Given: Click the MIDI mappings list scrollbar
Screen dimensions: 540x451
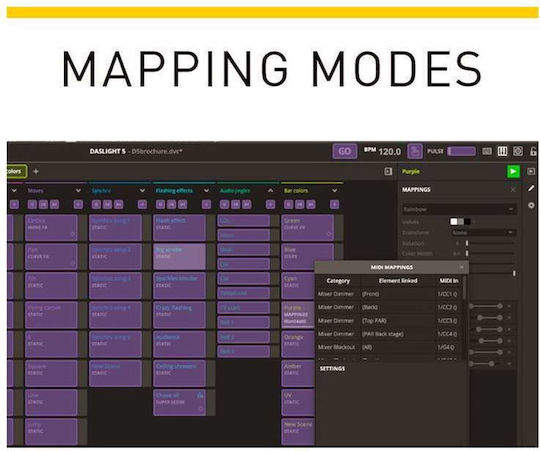Looking at the screenshot, I should [x=464, y=287].
